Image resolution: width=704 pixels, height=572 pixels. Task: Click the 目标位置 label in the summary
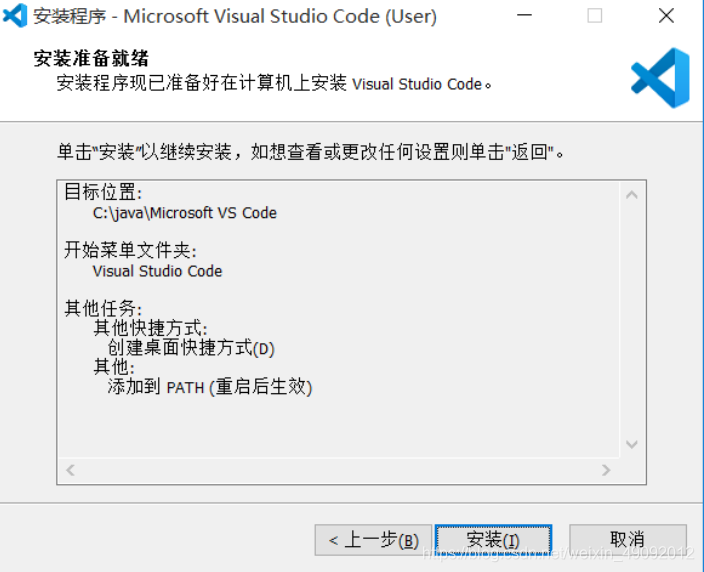tap(103, 192)
